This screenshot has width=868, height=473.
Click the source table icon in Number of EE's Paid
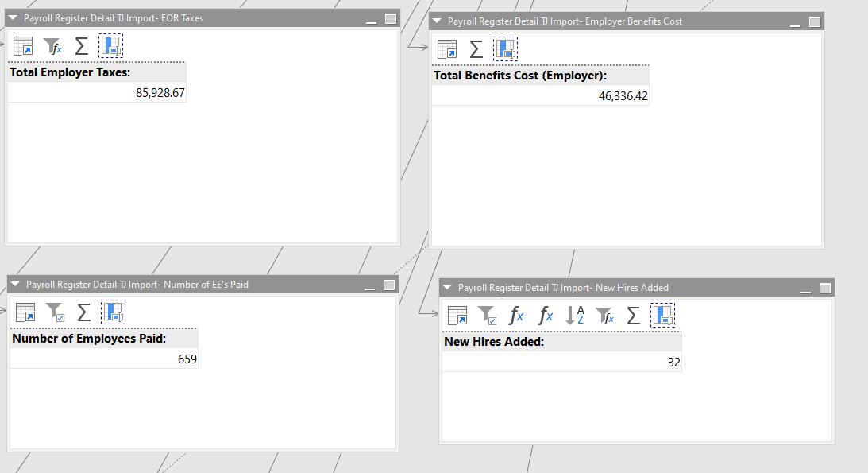click(25, 312)
